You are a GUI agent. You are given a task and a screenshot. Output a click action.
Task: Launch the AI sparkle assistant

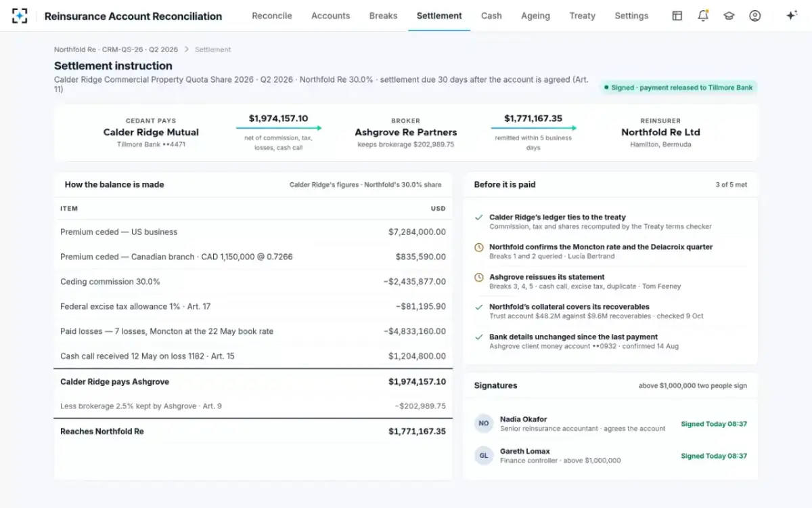[x=792, y=16]
